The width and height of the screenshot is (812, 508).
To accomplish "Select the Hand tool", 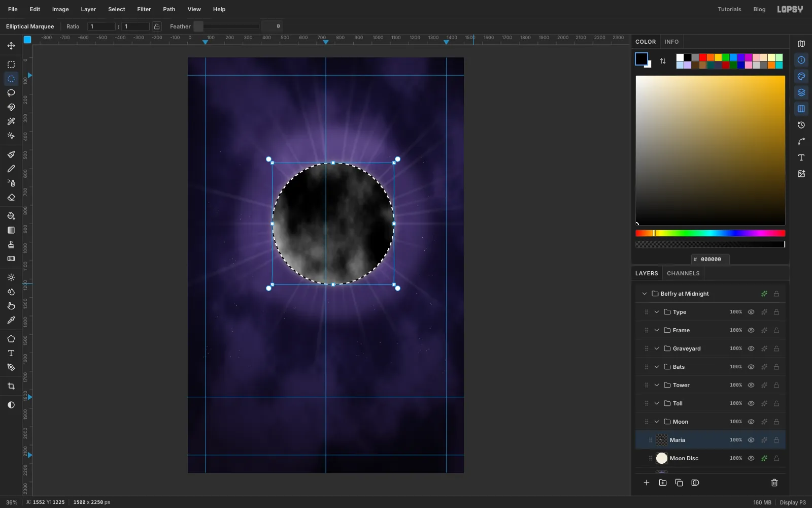I will 11,306.
